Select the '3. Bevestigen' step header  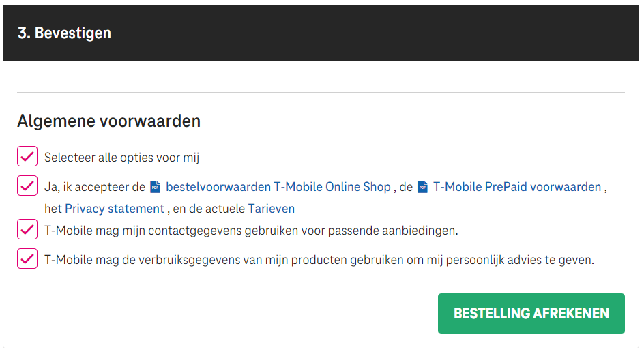[x=65, y=33]
